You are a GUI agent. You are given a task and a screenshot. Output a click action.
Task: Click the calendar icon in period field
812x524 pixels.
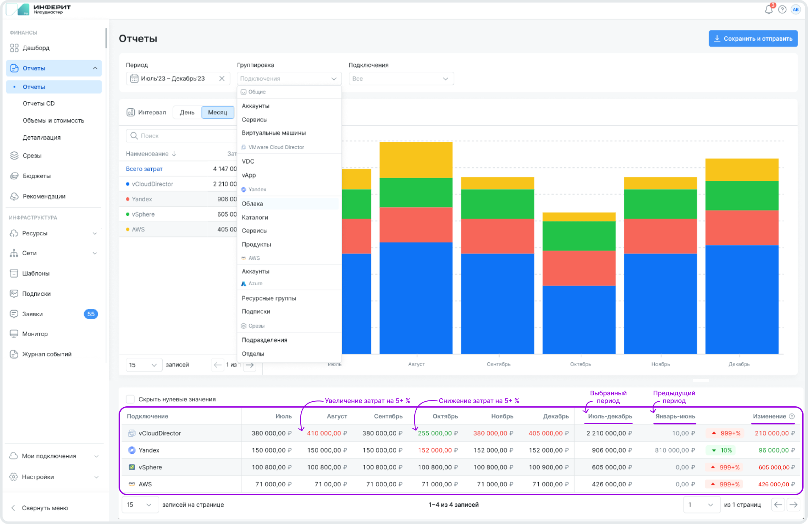click(134, 79)
